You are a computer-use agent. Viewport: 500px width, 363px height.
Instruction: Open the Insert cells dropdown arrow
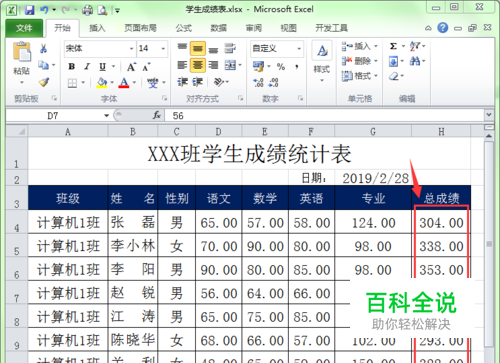pos(376,46)
